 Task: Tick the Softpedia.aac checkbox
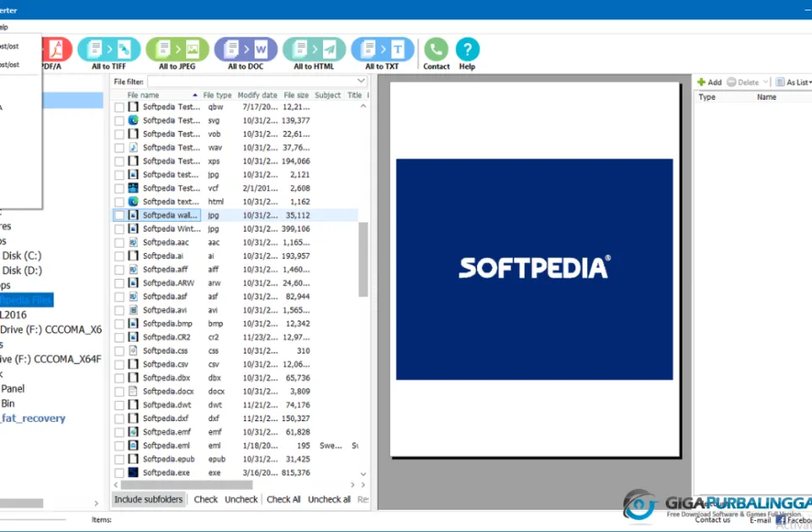[119, 243]
